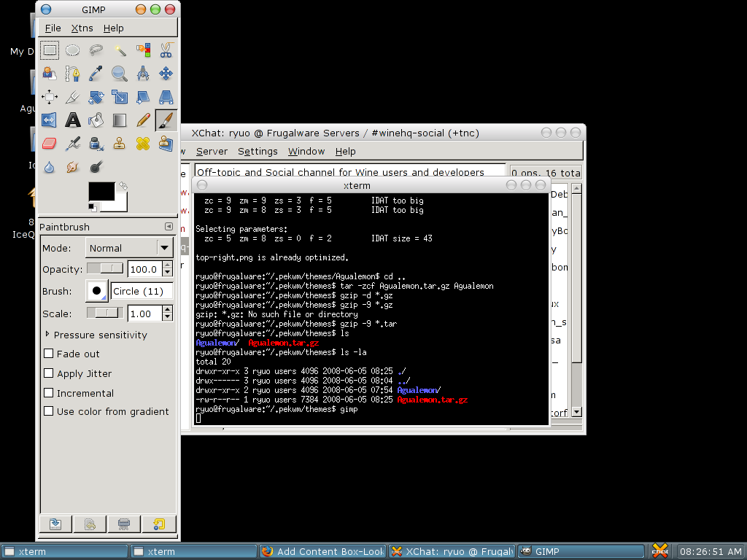Enable the Incremental checkbox
The width and height of the screenshot is (747, 560).
[49, 392]
